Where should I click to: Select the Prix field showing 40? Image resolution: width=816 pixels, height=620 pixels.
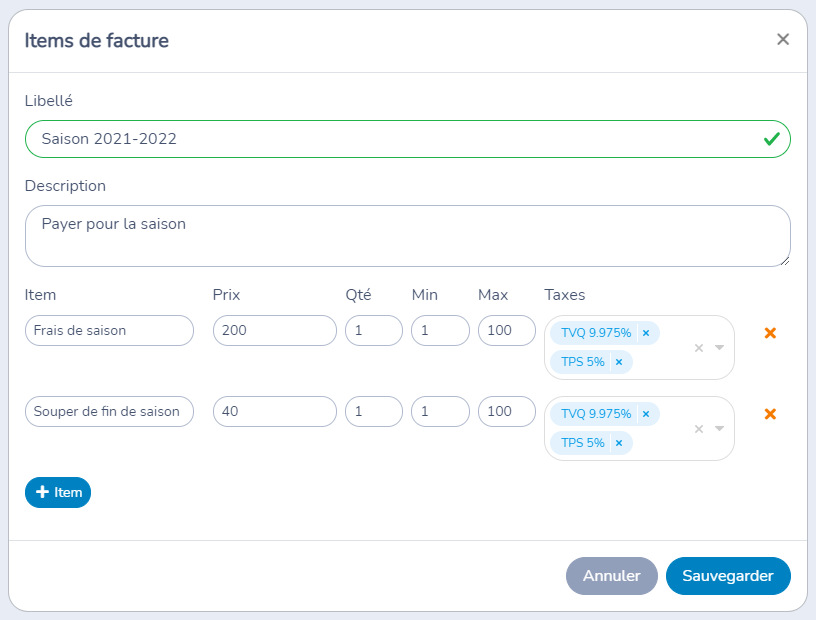pos(274,411)
